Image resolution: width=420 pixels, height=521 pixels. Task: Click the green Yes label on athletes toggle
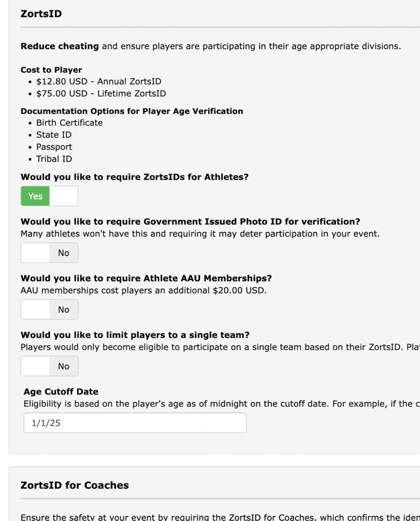tap(36, 196)
